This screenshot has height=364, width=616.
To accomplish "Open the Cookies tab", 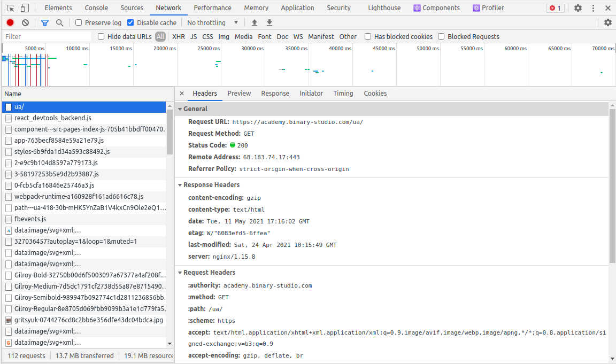I will click(x=375, y=94).
